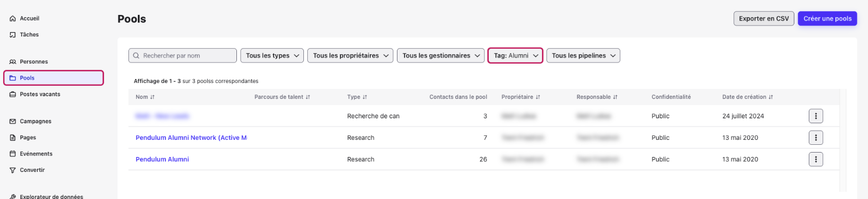Open the blurred first pool link

click(x=162, y=116)
